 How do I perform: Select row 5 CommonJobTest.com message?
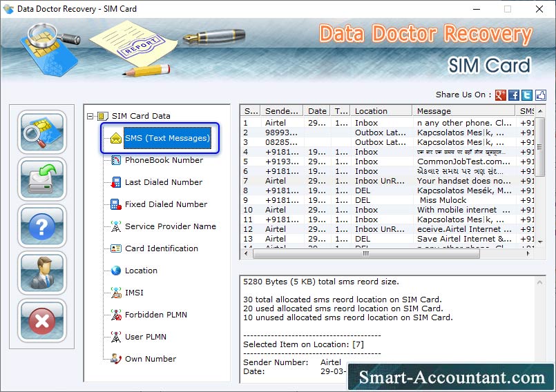tap(387, 161)
